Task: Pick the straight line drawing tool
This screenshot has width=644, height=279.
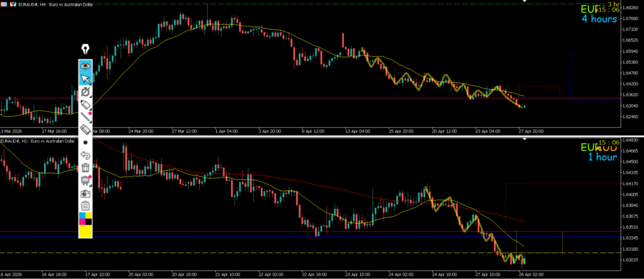Action: coord(86,117)
